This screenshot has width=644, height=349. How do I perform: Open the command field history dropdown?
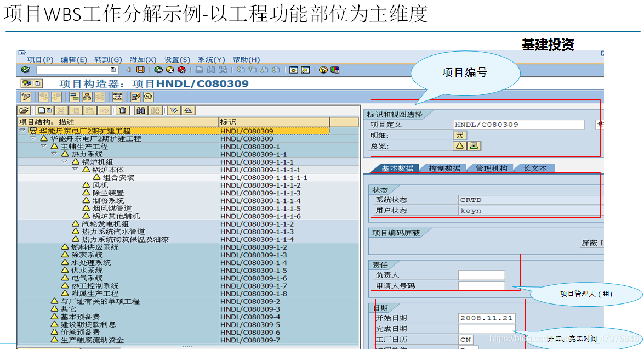click(113, 70)
